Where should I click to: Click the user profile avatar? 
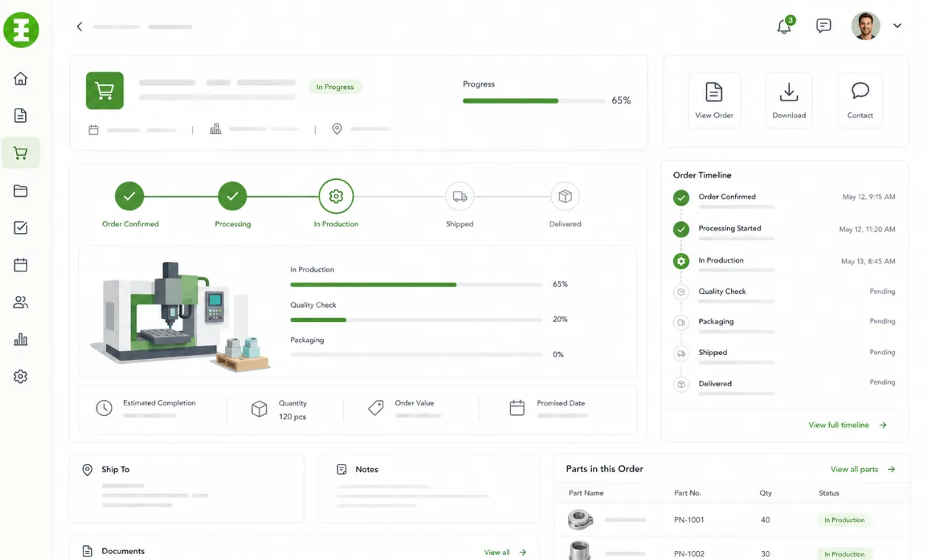[866, 26]
